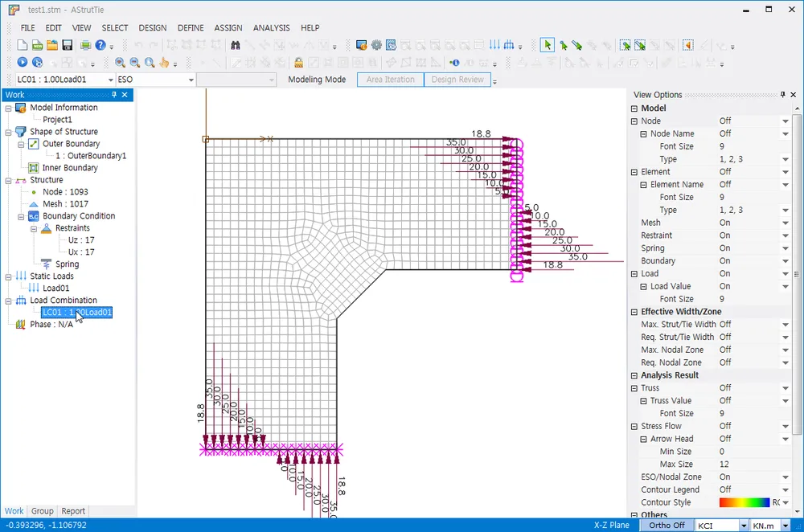Close the Work panel with its X
Image resolution: width=804 pixels, height=532 pixels.
point(125,94)
